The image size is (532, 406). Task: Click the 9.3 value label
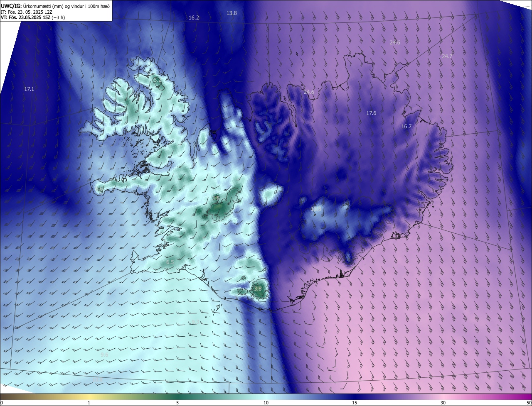click(195, 322)
